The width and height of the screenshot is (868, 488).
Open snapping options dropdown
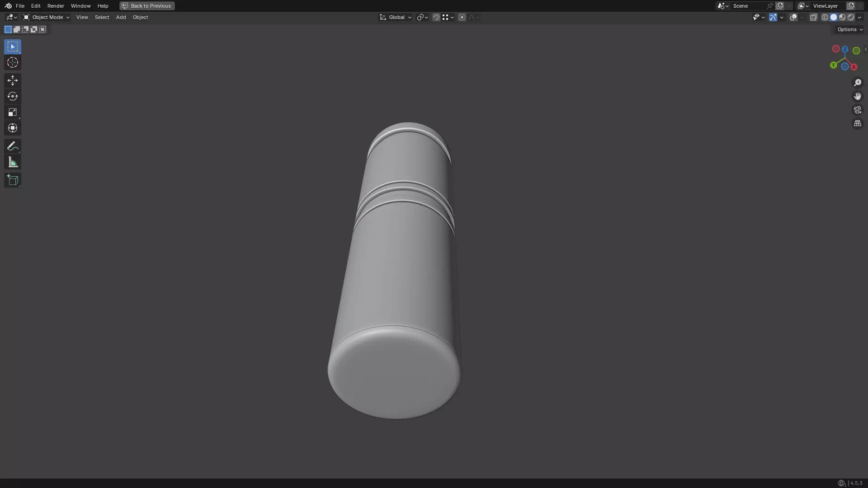tap(448, 17)
